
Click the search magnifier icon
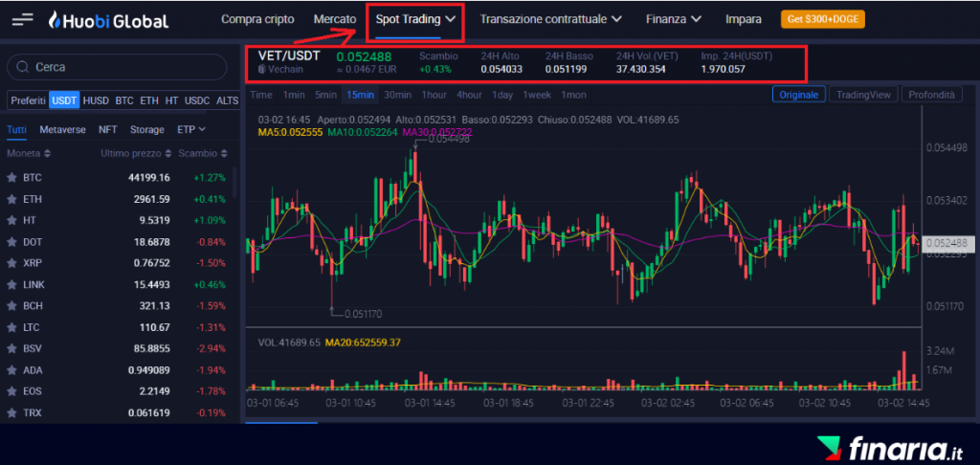(x=22, y=67)
